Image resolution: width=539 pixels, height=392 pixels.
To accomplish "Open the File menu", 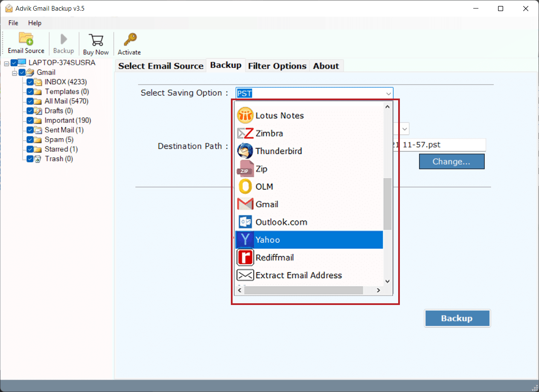I will [13, 23].
